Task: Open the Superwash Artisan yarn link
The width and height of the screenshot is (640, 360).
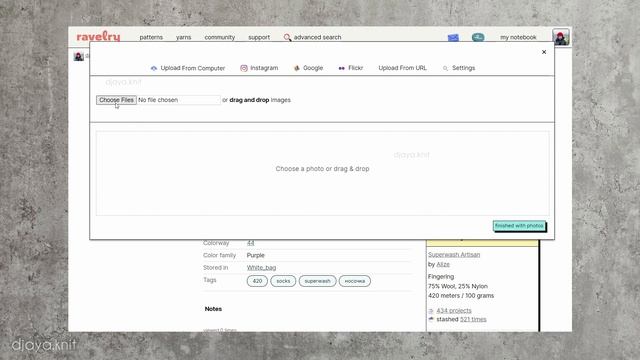Action: [x=454, y=255]
